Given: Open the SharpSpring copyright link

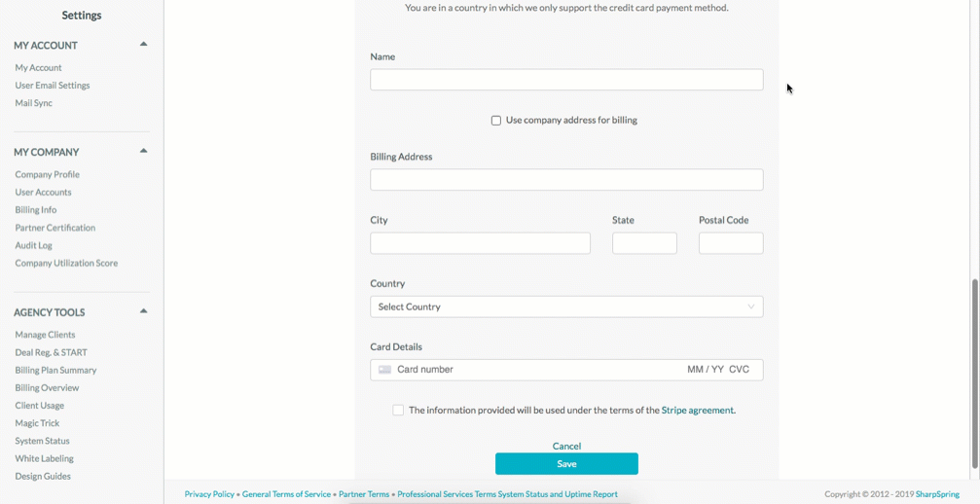Looking at the screenshot, I should (937, 494).
